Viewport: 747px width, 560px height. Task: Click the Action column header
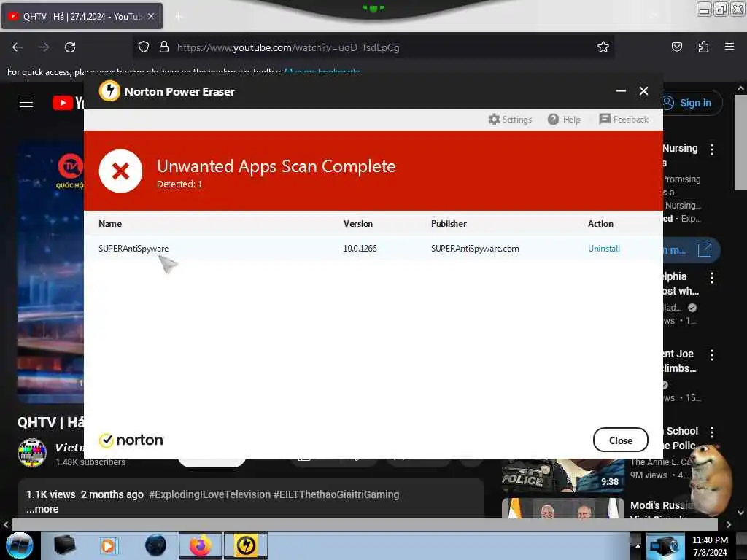point(600,224)
